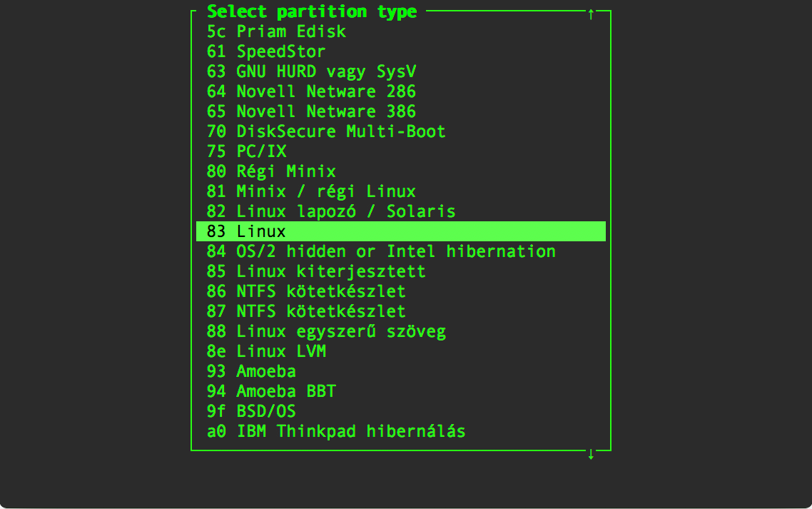Select 80 Régi Minix type

tap(401, 171)
